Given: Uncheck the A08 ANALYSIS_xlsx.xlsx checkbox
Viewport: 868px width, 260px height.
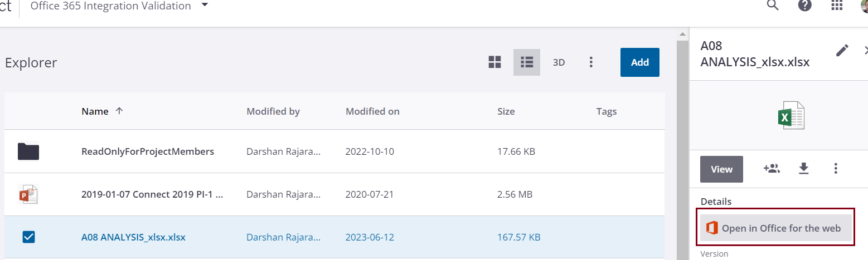Looking at the screenshot, I should [28, 237].
